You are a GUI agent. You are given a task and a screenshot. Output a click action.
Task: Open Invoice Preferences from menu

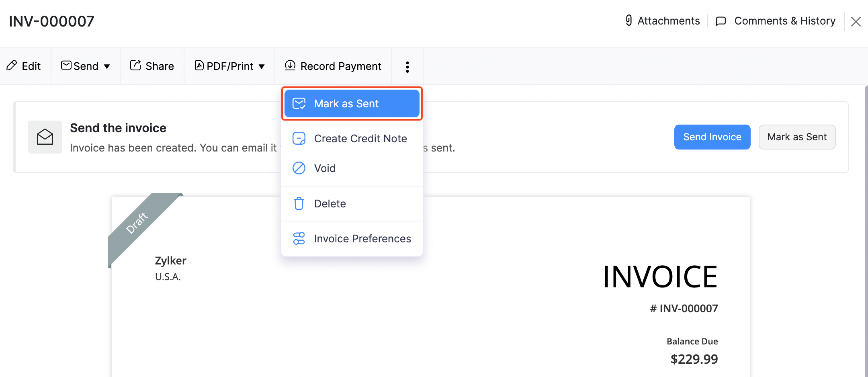362,239
